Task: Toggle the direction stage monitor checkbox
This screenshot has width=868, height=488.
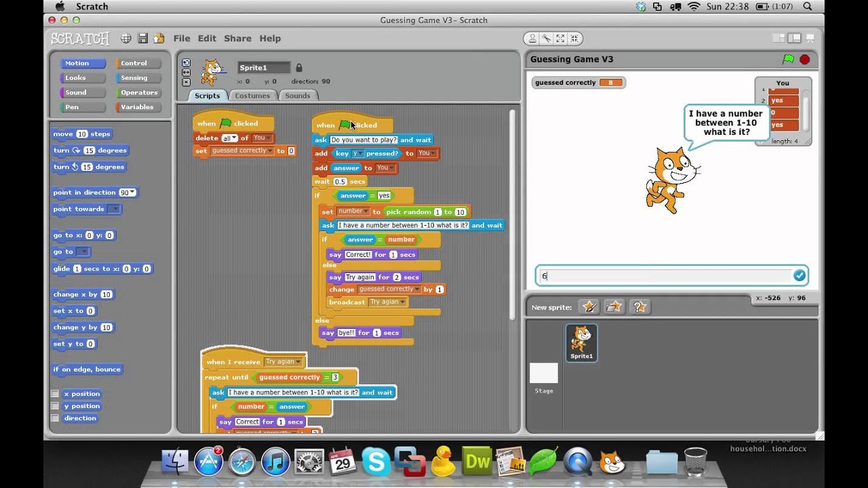Action: point(55,418)
